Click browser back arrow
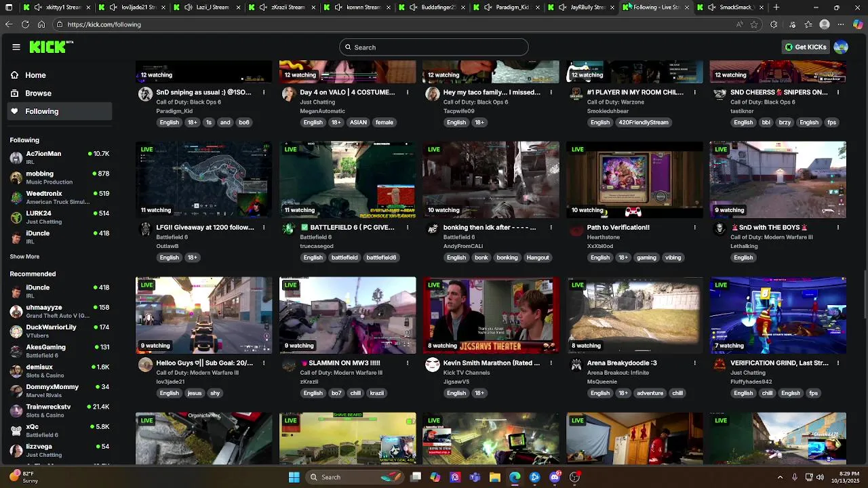The height and width of the screenshot is (488, 868). pyautogui.click(x=8, y=24)
